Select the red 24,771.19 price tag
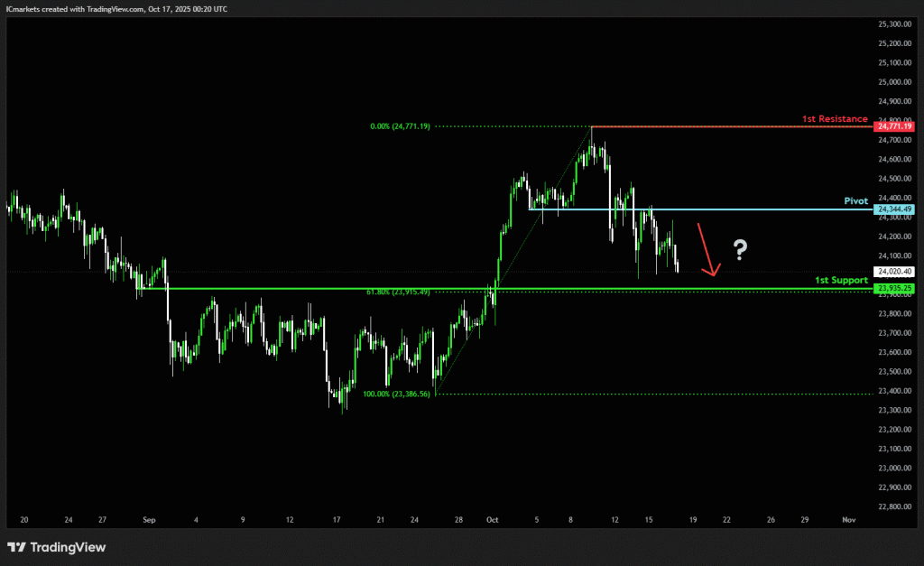Image resolution: width=924 pixels, height=566 pixels. pos(894,126)
